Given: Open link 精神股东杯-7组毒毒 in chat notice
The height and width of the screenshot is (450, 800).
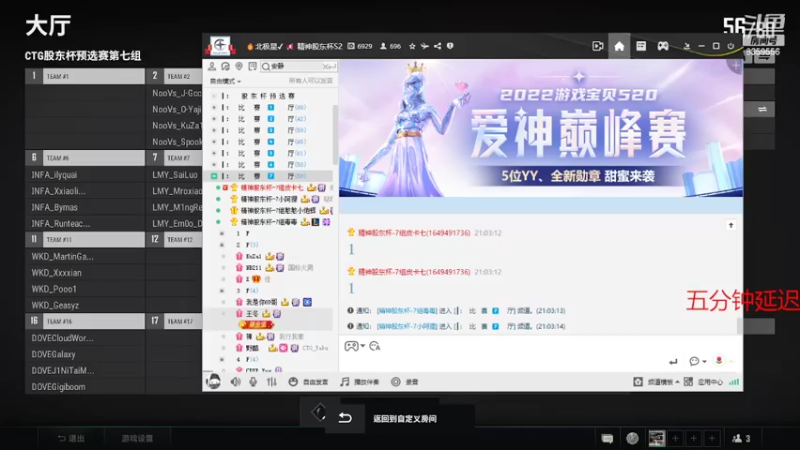Looking at the screenshot, I should [x=407, y=311].
